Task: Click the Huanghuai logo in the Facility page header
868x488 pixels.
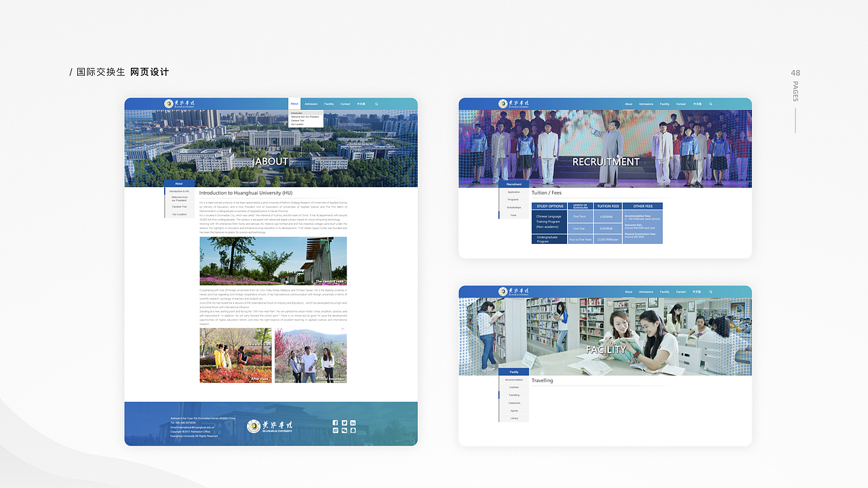Action: coord(513,291)
